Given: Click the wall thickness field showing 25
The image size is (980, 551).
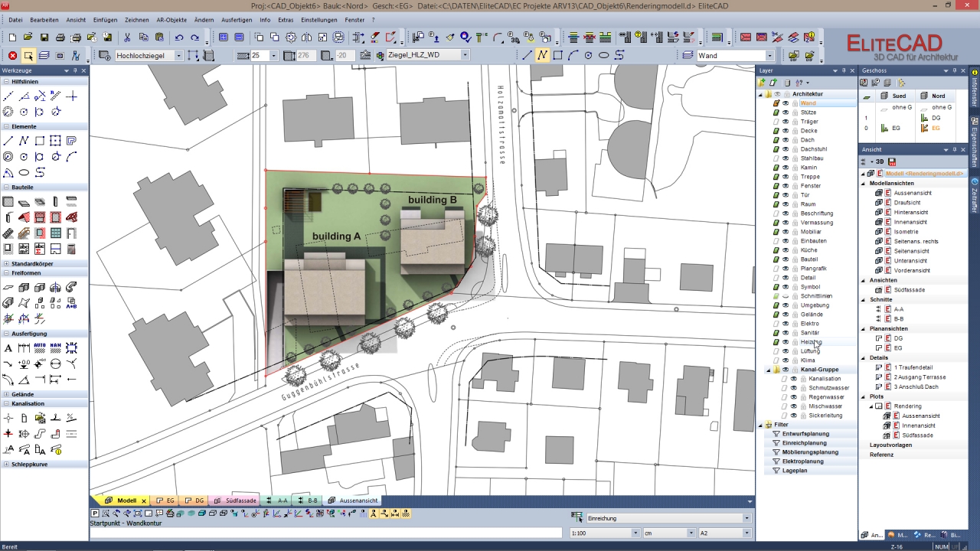Looking at the screenshot, I should point(260,55).
